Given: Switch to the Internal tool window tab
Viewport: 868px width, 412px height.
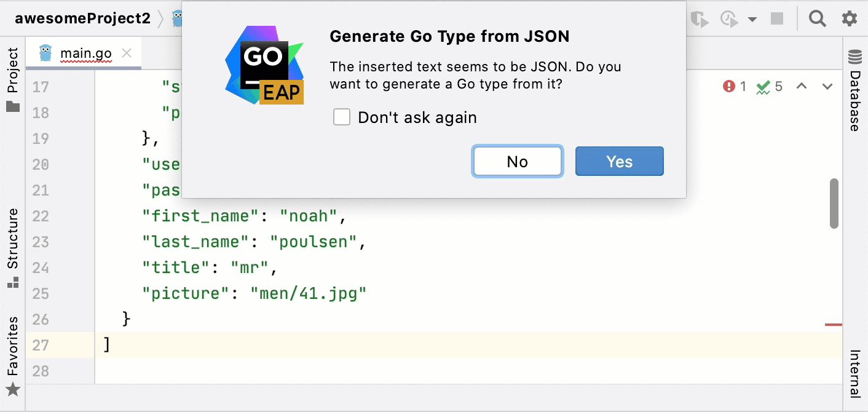Looking at the screenshot, I should (x=854, y=375).
